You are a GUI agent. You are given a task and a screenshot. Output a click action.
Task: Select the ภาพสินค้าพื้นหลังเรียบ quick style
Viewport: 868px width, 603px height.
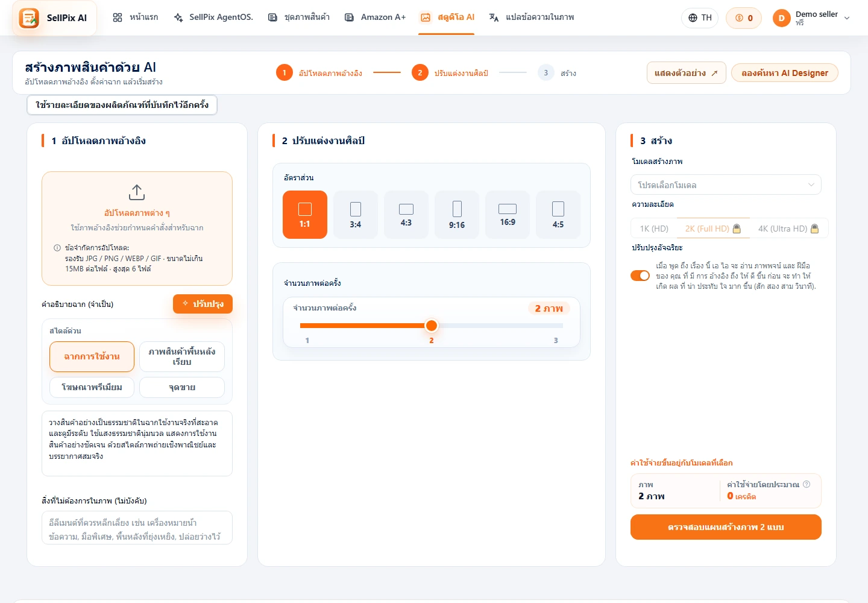point(182,356)
